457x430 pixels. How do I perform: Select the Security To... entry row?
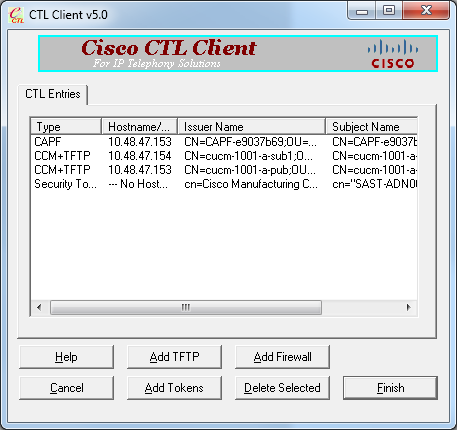(224, 184)
